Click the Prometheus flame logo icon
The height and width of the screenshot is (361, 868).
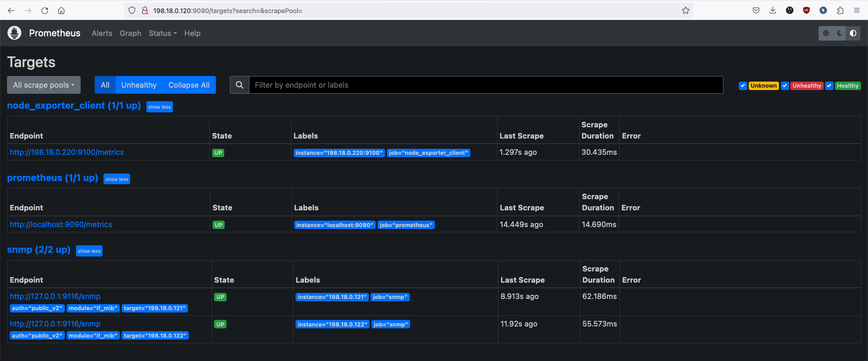coord(14,33)
